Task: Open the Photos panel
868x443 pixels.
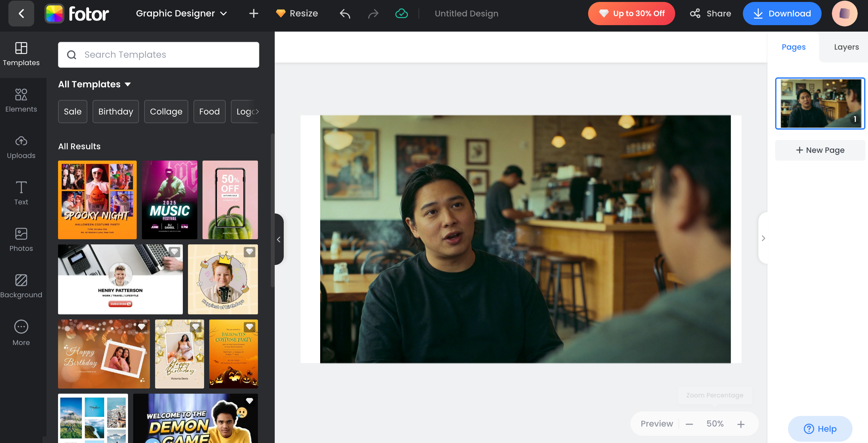Action: pyautogui.click(x=21, y=240)
